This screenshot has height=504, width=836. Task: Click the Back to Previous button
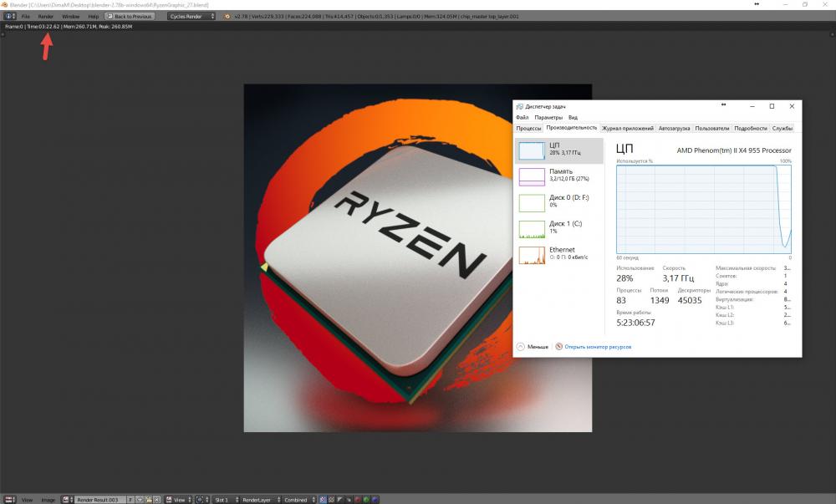tap(130, 17)
